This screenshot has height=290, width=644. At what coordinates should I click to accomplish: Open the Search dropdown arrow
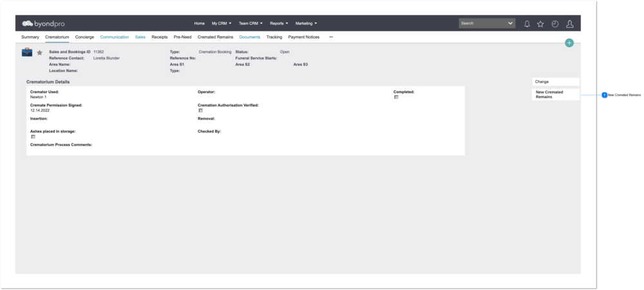(510, 23)
